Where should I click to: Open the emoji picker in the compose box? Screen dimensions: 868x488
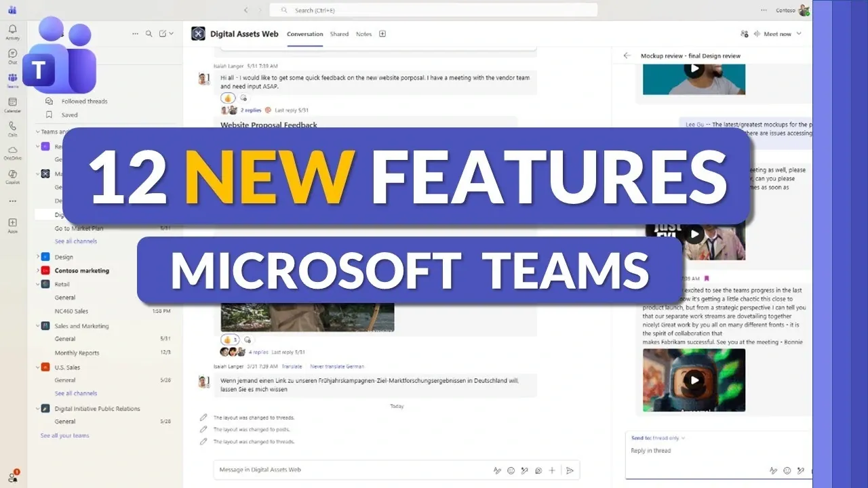511,470
